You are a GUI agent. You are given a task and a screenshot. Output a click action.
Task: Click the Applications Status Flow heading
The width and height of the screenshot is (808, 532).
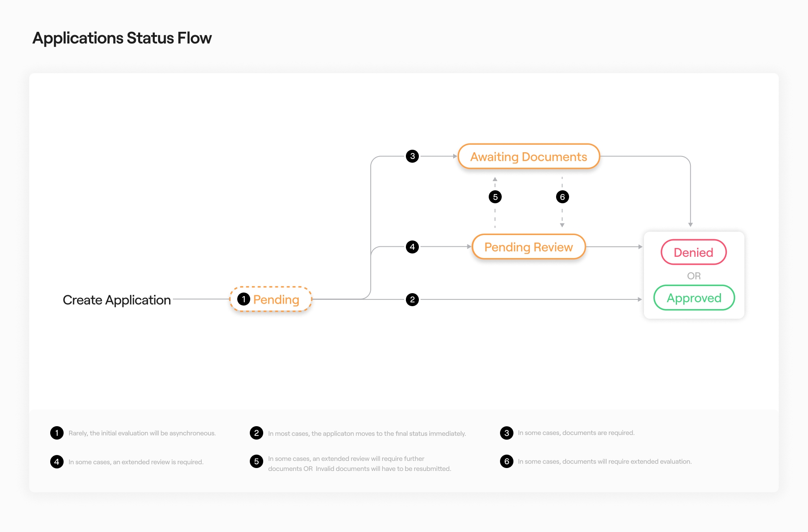122,38
